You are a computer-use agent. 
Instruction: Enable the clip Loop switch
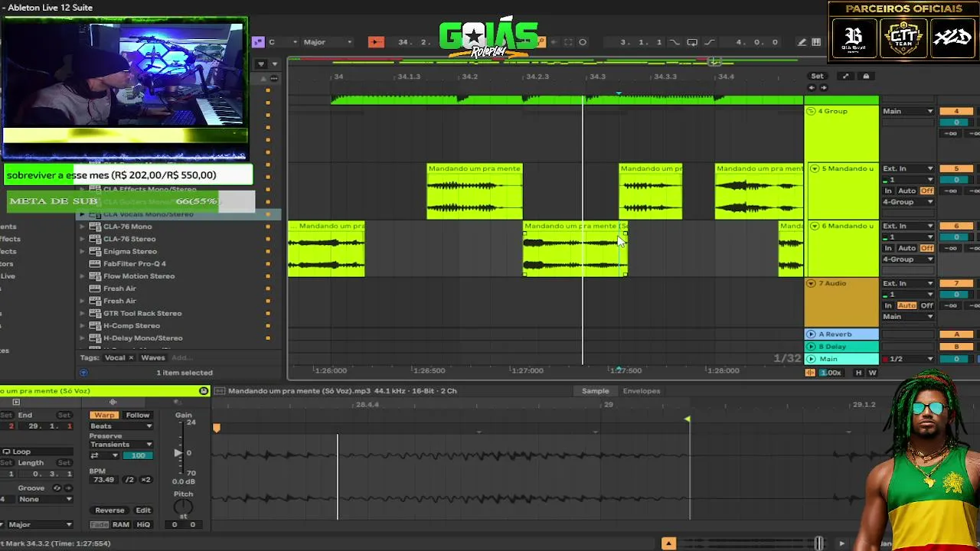(x=16, y=452)
